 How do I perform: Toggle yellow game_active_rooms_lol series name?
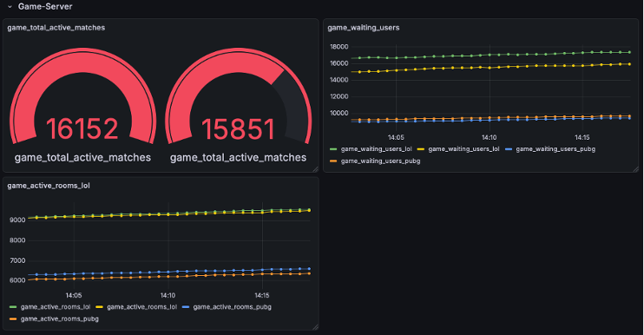[x=141, y=307]
